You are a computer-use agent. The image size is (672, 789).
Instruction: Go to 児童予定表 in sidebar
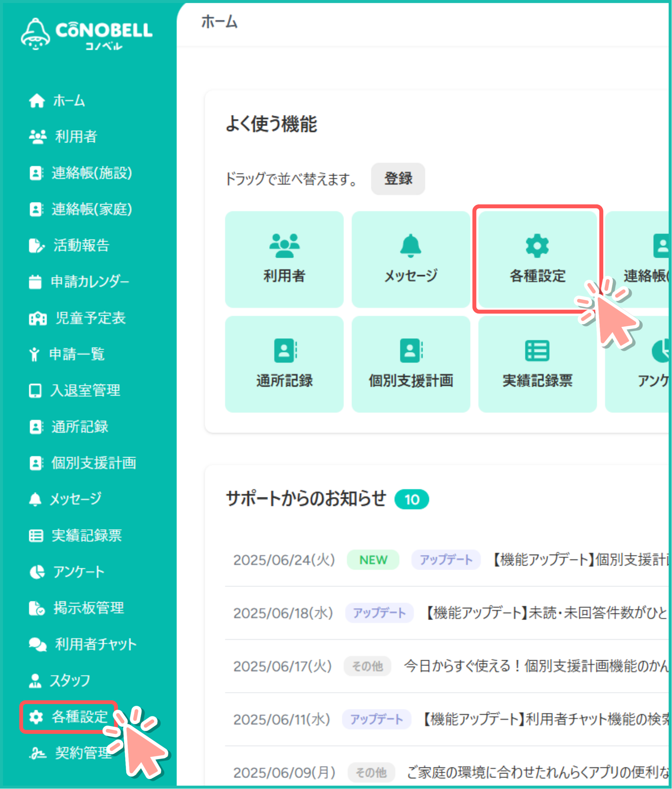[90, 318]
